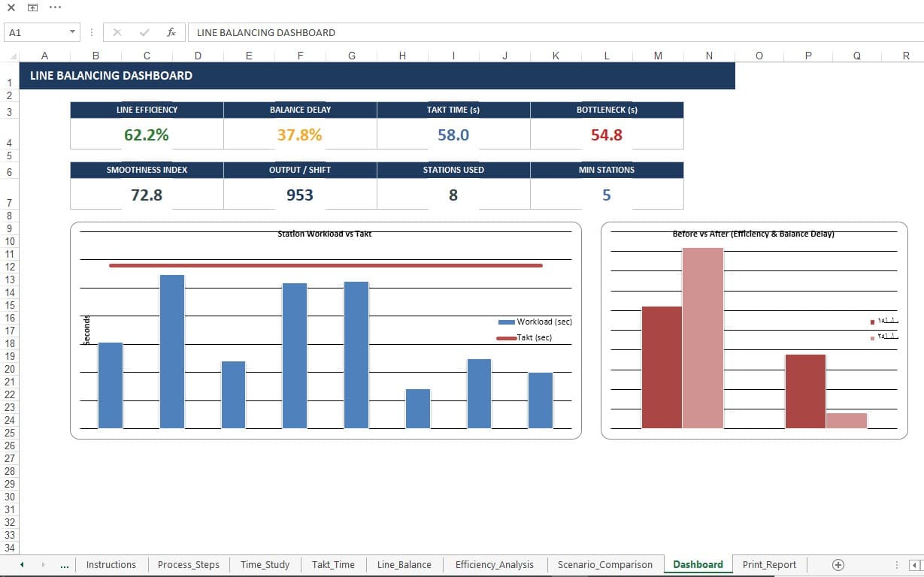
Task: Open the more options ellipsis at top
Action: (x=55, y=8)
